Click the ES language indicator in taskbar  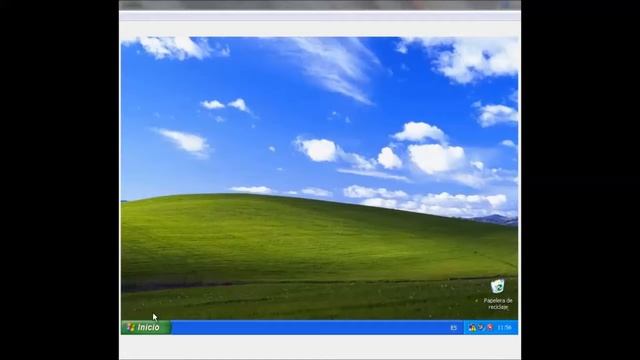pyautogui.click(x=453, y=328)
